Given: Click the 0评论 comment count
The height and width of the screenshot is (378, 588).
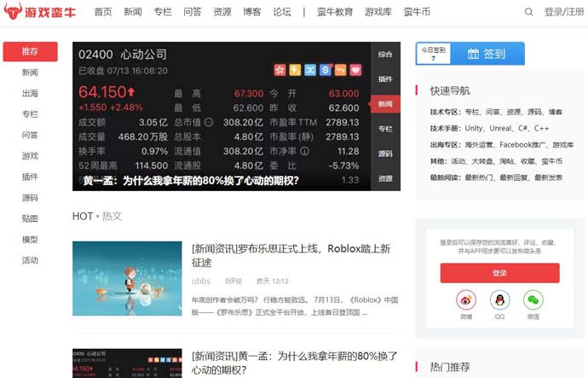Looking at the screenshot, I should tap(233, 281).
